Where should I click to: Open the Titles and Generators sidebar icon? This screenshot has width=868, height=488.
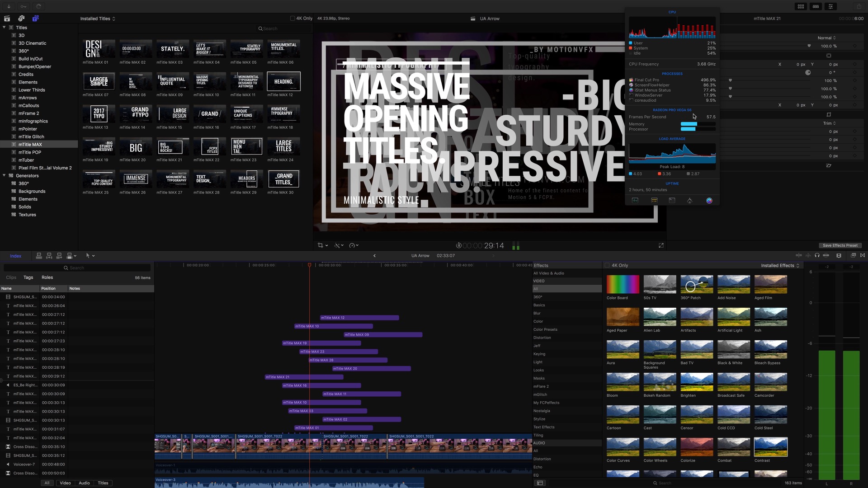click(35, 19)
